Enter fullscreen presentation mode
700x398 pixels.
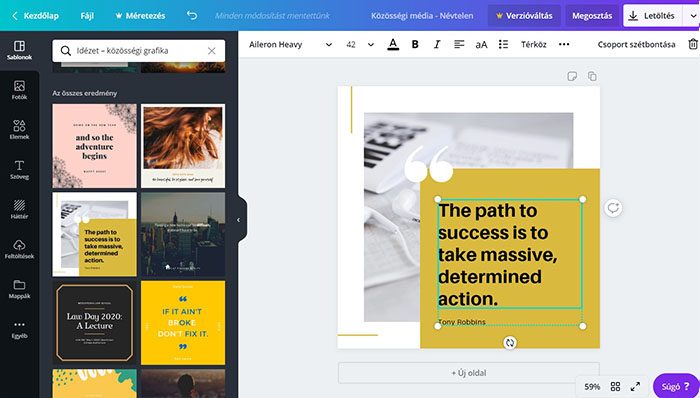click(635, 386)
